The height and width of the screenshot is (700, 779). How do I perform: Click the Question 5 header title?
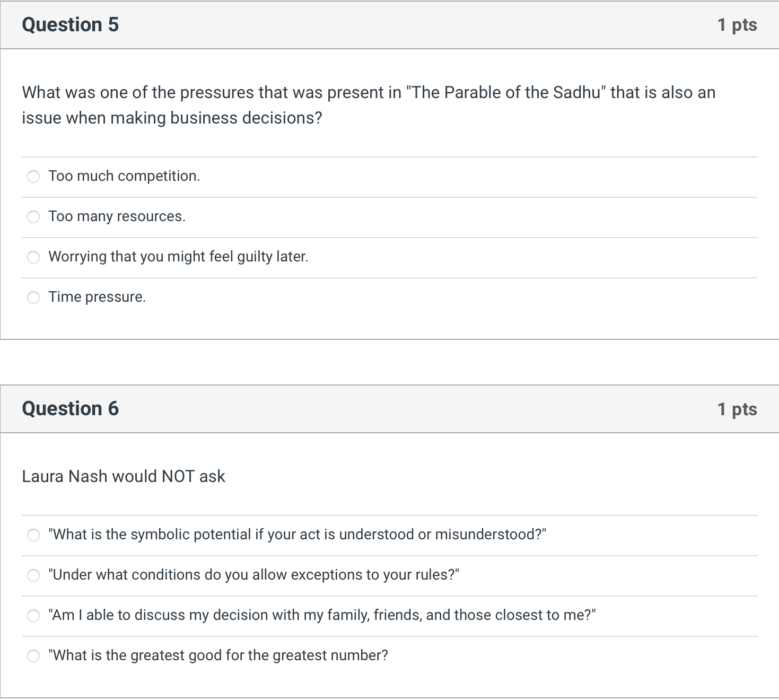click(x=71, y=25)
